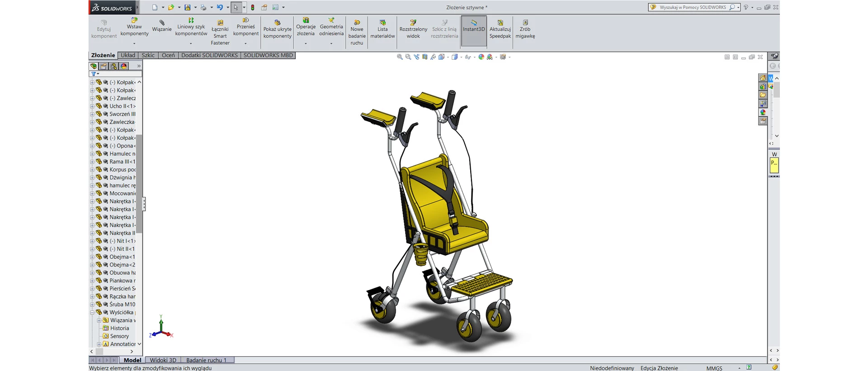868x371 pixels.
Task: Click Aktualizuj Speedpak icon
Action: tap(500, 23)
